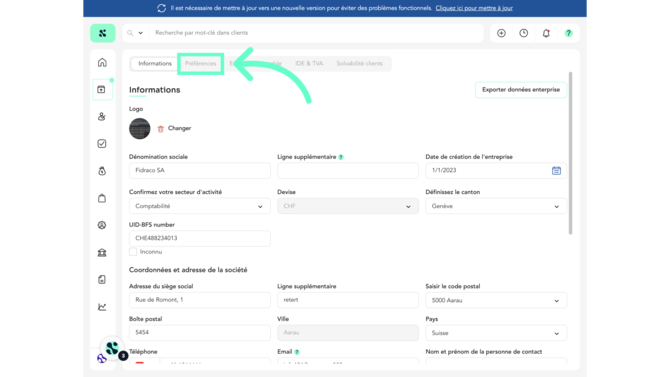Open the clock history icon in the top bar
The width and height of the screenshot is (670, 377).
(523, 33)
